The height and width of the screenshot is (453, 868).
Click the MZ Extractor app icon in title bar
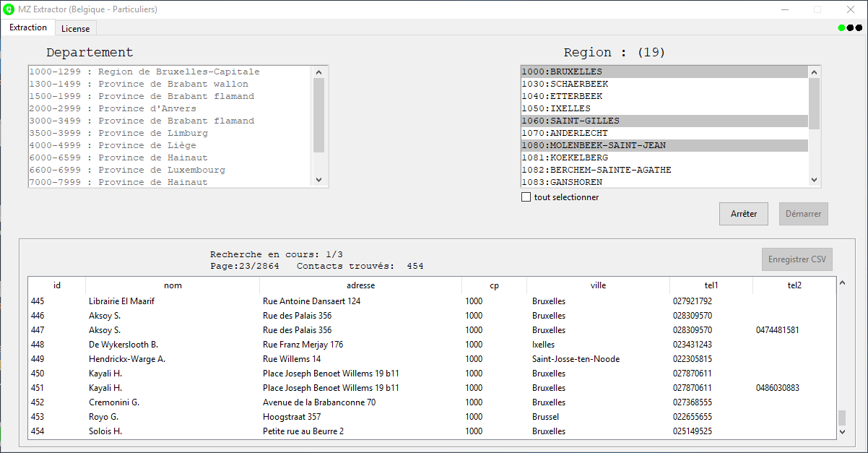pyautogui.click(x=9, y=9)
